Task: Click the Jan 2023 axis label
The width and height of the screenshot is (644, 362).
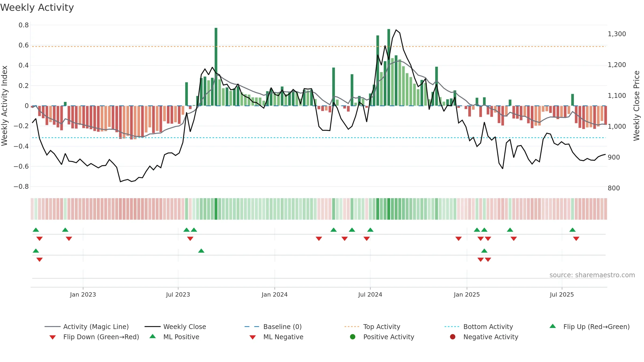Action: pos(83,294)
